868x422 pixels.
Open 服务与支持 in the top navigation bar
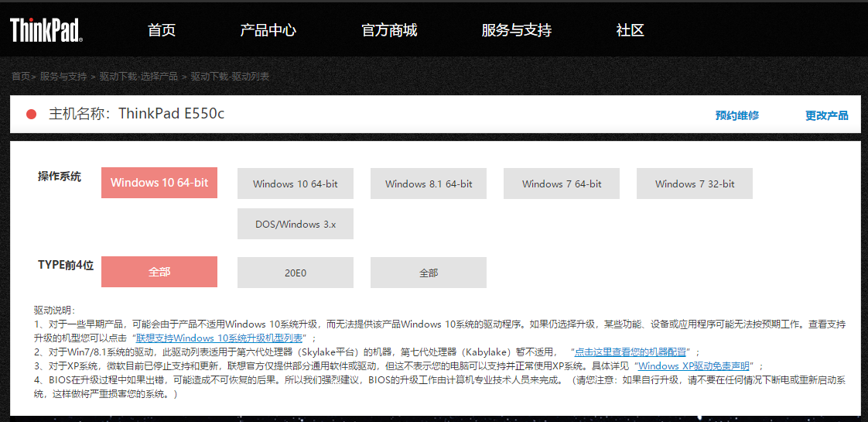(x=517, y=30)
